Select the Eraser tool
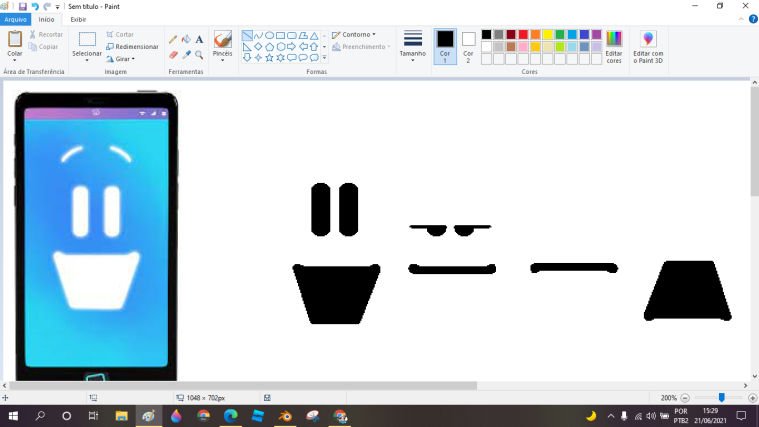 (173, 55)
